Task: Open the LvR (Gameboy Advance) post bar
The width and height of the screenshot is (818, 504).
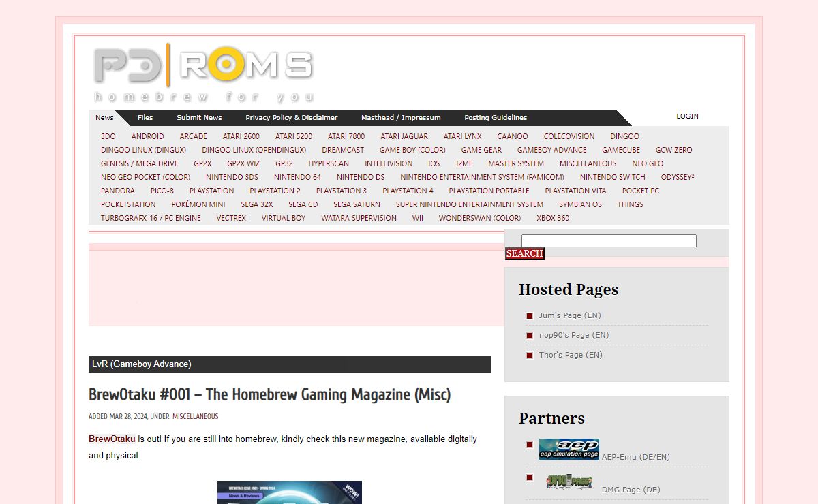Action: coord(290,364)
